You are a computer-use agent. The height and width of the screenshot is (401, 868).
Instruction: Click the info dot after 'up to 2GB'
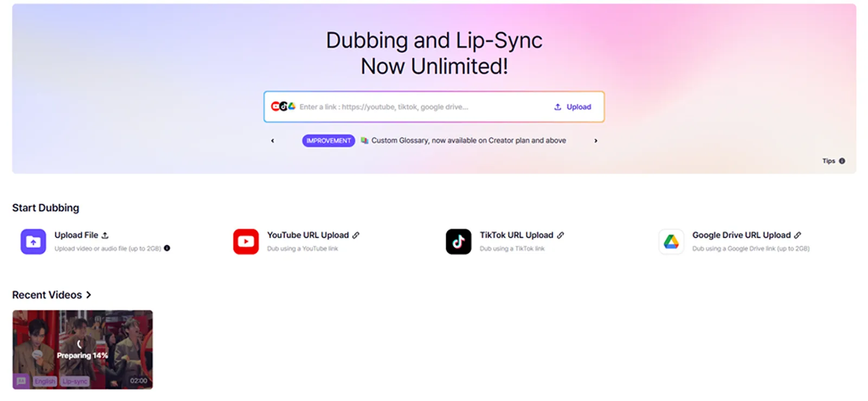(x=167, y=248)
